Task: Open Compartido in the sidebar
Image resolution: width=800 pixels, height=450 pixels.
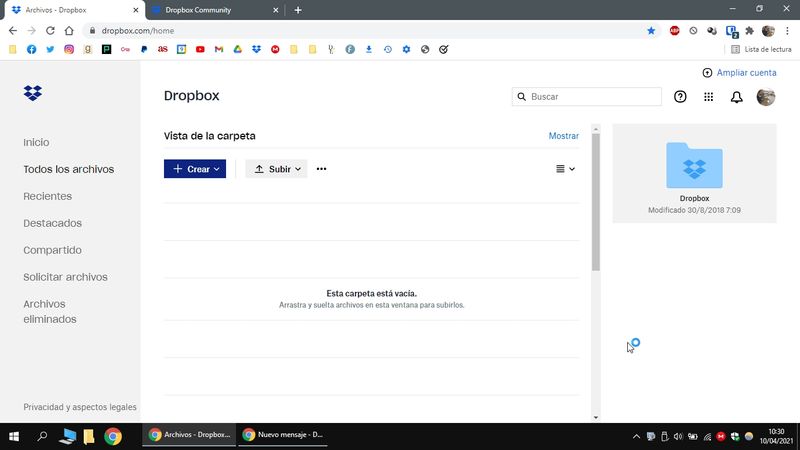Action: (x=52, y=251)
